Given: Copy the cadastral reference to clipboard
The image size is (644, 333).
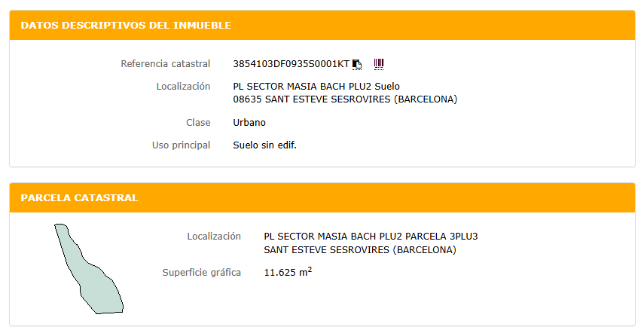Looking at the screenshot, I should click(357, 64).
